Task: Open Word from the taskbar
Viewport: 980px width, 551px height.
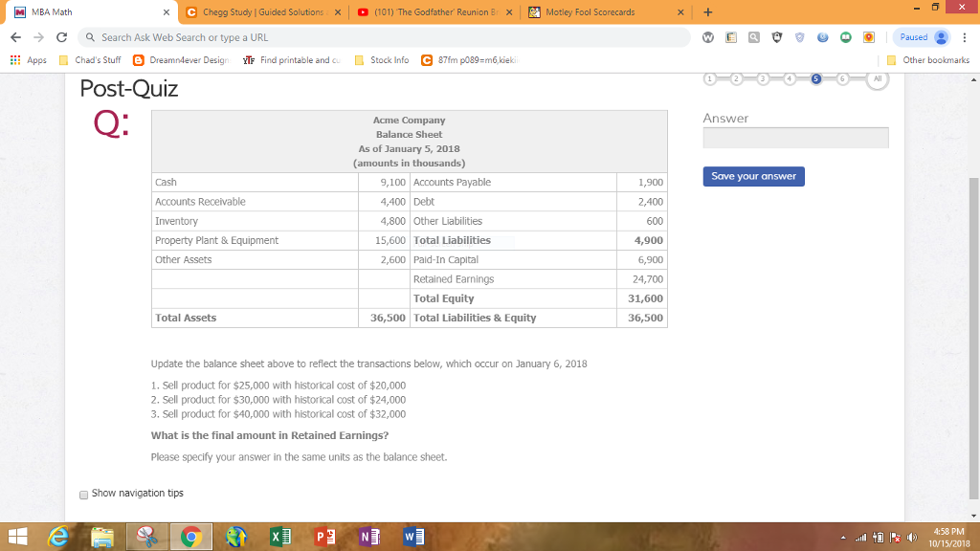Action: pos(413,536)
